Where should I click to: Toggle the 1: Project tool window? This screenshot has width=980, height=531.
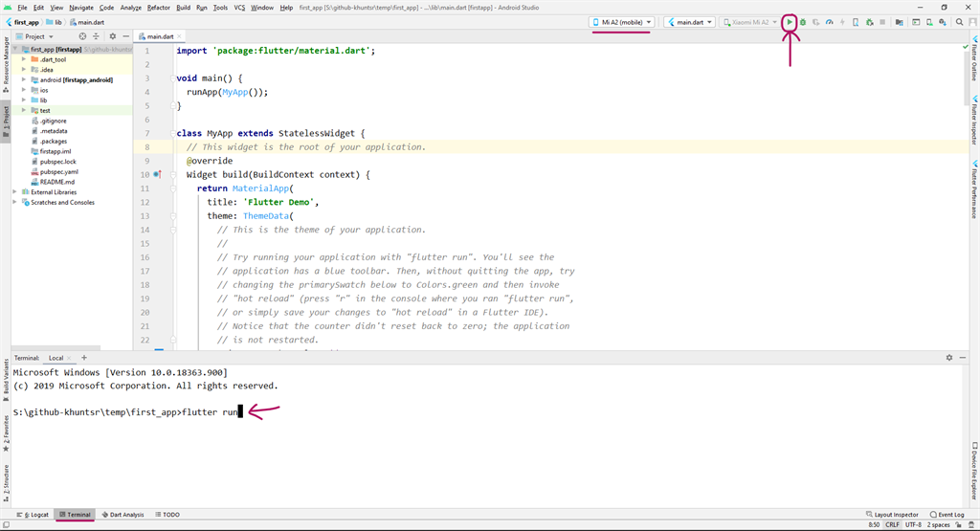(6, 122)
